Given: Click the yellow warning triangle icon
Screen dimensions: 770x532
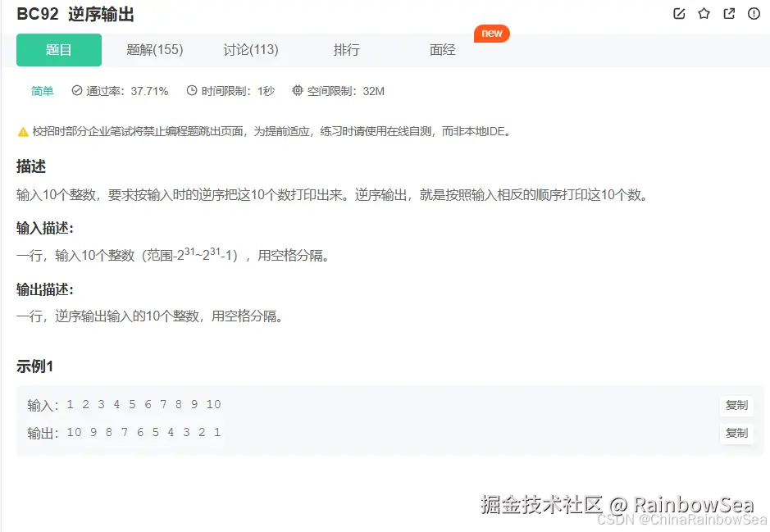Looking at the screenshot, I should (x=22, y=130).
